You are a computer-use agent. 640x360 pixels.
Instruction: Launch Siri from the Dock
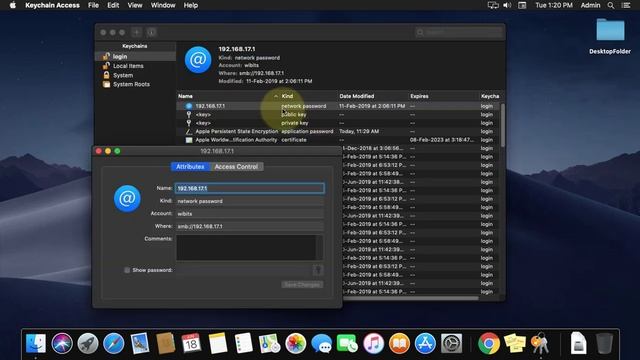(62, 343)
